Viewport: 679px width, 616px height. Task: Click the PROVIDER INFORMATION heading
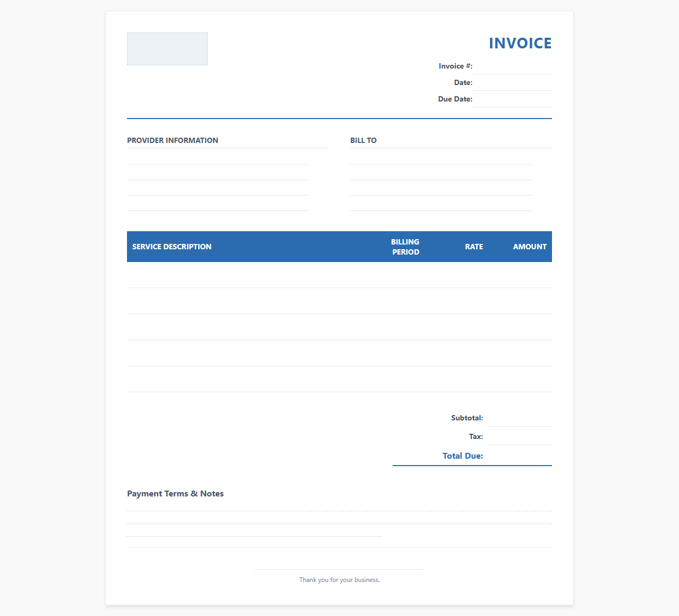tap(173, 140)
